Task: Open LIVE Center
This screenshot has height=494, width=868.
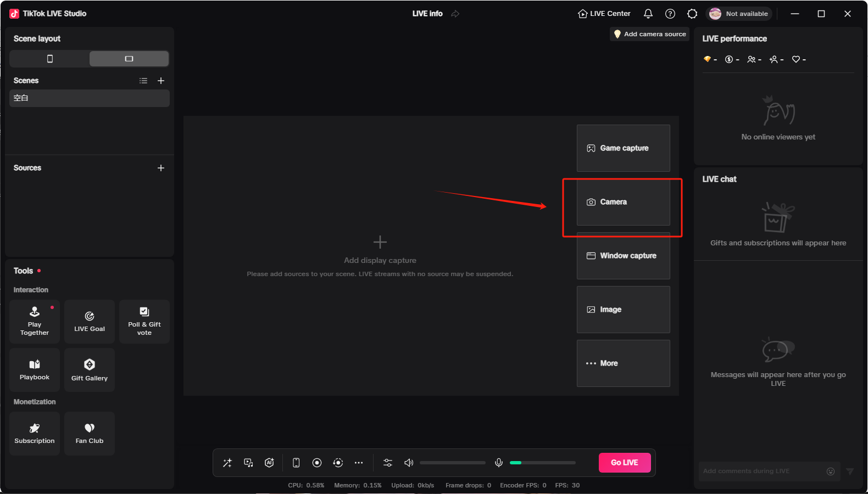Action: 604,14
